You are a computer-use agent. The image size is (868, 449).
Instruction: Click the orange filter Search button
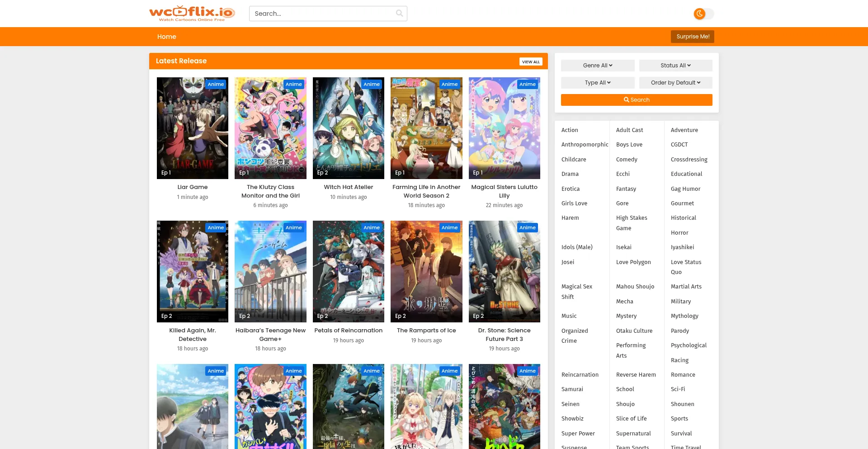tap(637, 100)
